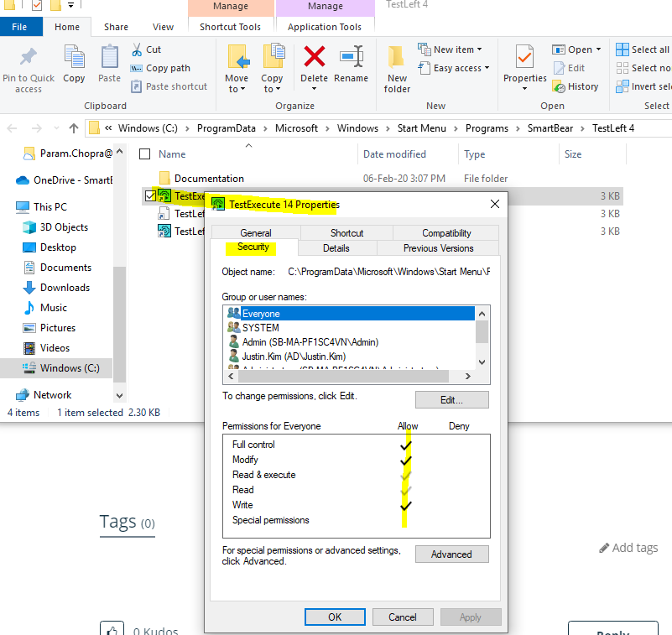Viewport: 672px width, 635px height.
Task: Select Network in navigation pane
Action: (x=52, y=394)
